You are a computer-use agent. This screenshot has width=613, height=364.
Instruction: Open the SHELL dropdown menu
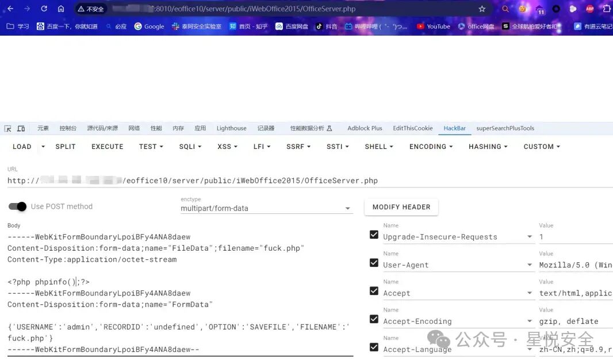pyautogui.click(x=379, y=147)
